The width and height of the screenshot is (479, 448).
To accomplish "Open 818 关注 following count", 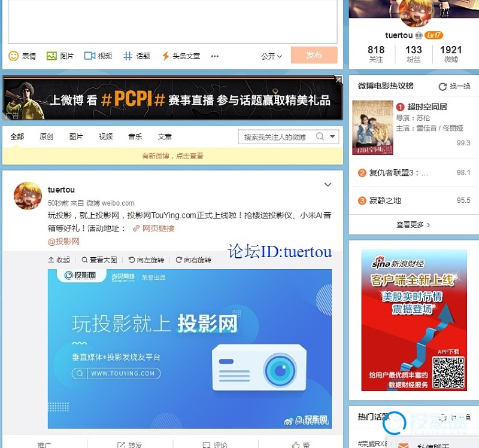I will pos(376,54).
